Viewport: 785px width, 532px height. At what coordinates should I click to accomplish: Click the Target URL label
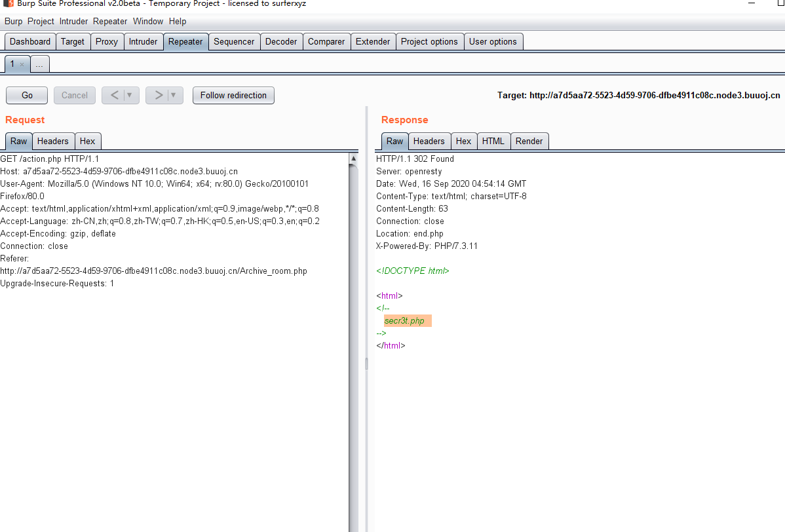pos(638,95)
